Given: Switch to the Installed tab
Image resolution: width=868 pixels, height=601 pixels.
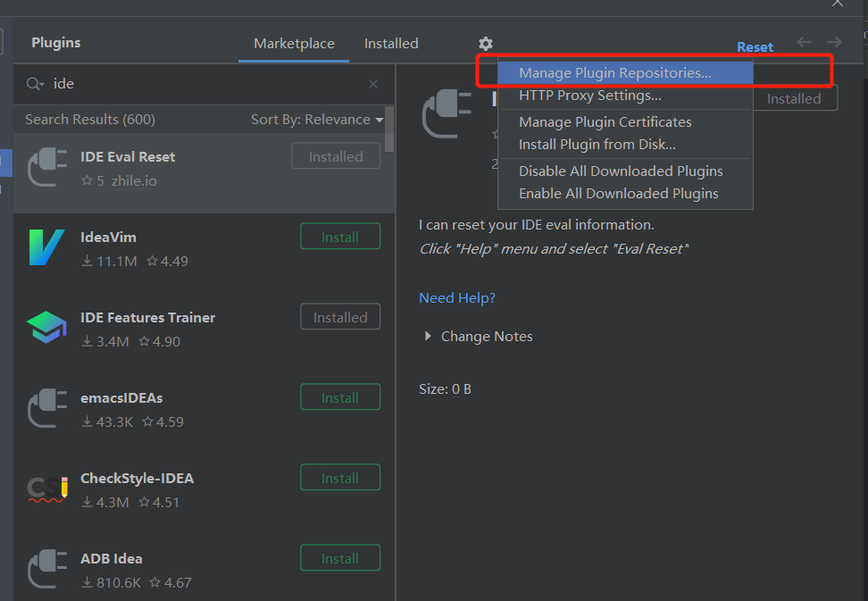Looking at the screenshot, I should (x=391, y=44).
